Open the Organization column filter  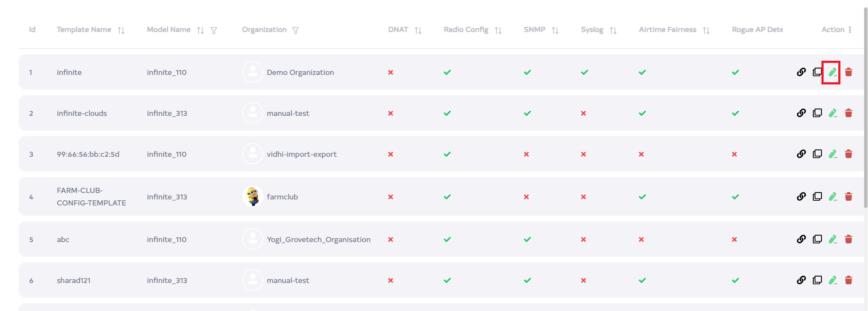(x=295, y=30)
